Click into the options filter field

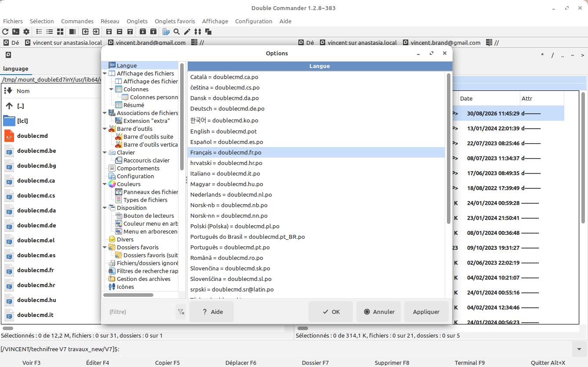tap(140, 312)
